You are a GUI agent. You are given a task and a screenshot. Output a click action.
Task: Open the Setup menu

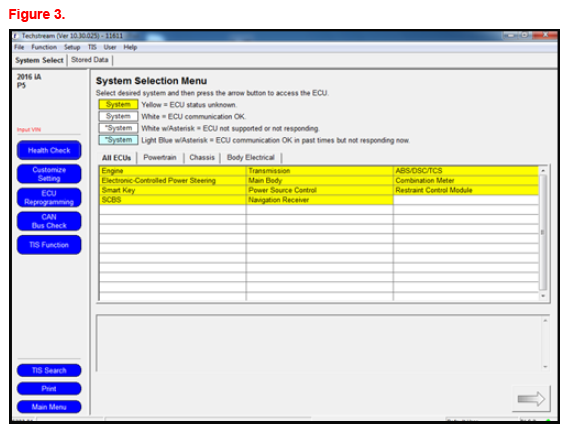[x=72, y=47]
